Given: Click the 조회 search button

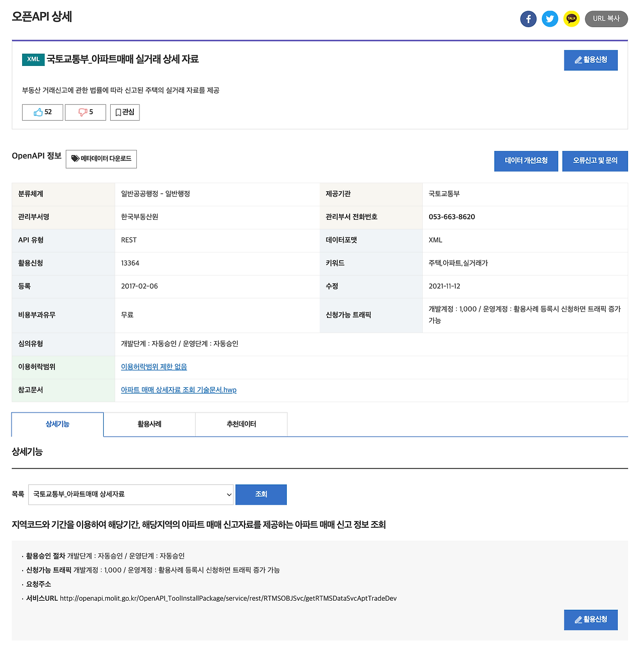Looking at the screenshot, I should click(x=261, y=495).
